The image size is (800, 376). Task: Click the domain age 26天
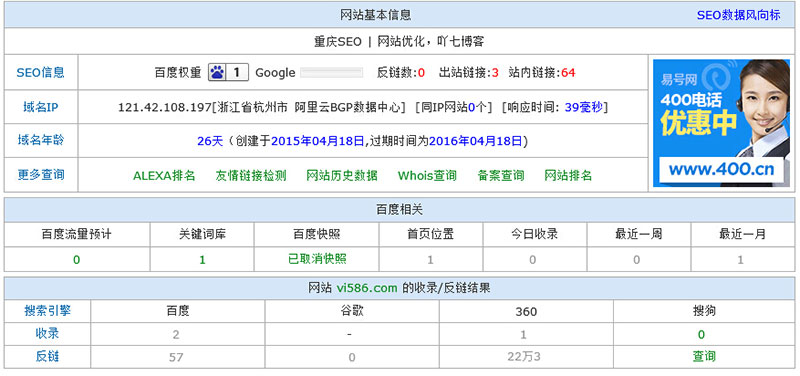click(210, 141)
